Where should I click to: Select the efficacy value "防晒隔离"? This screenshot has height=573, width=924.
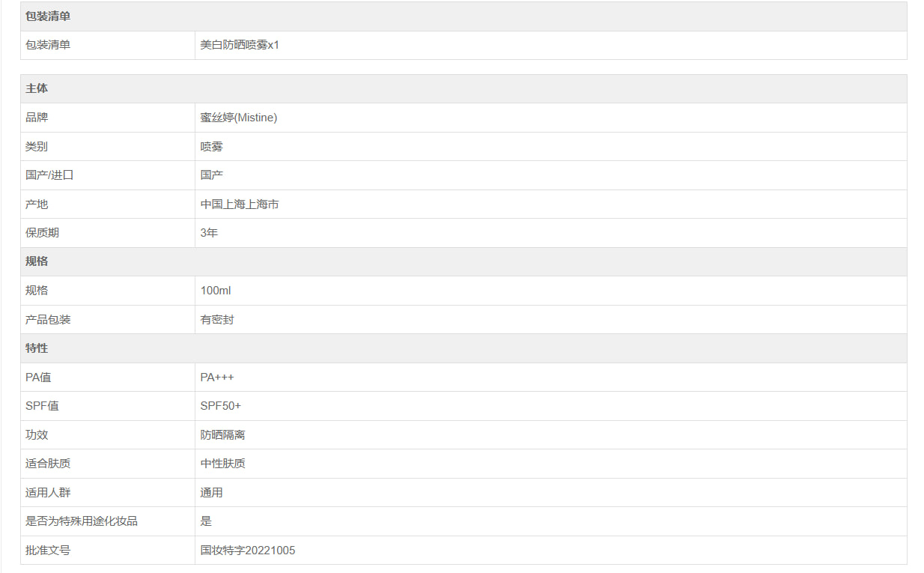point(222,435)
